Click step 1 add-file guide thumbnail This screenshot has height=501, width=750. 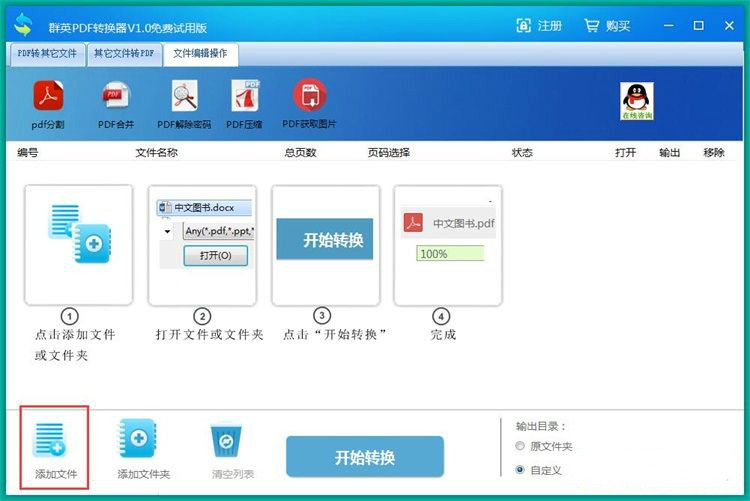coord(78,245)
